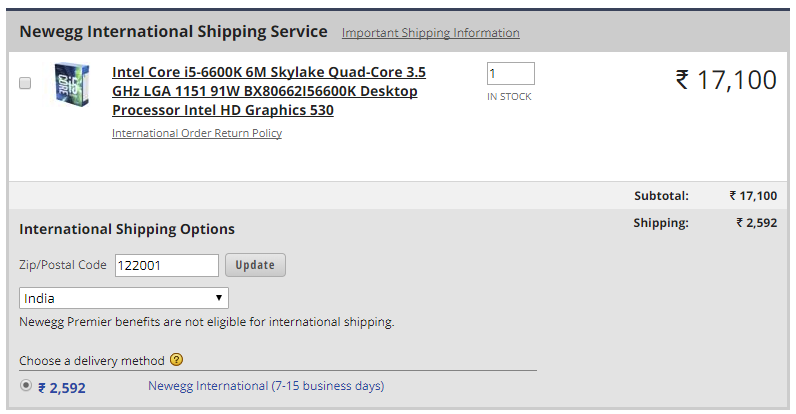Click the Choose a delivery method text
796x414 pixels.
92,360
